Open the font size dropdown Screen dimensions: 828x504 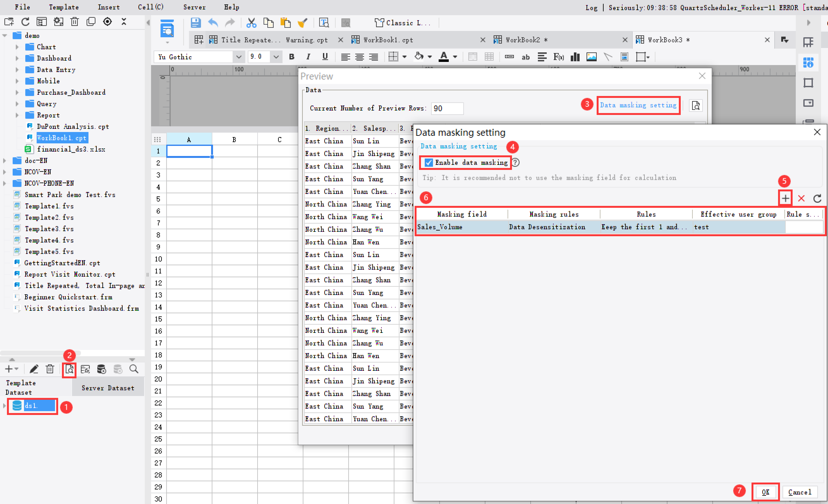[x=276, y=56]
